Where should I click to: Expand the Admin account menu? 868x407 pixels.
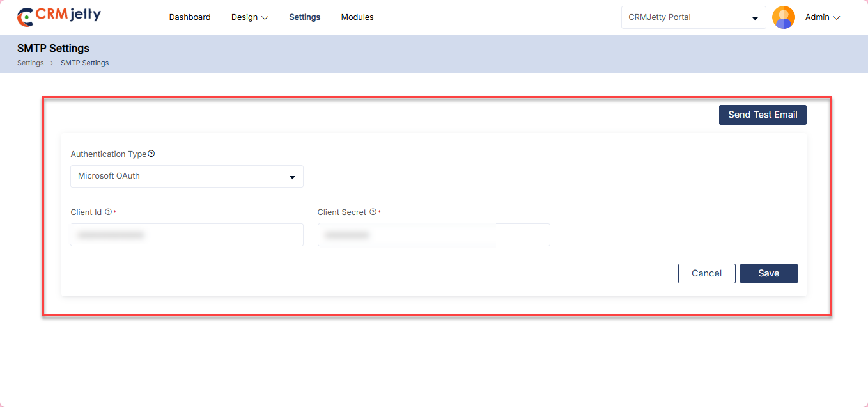[822, 17]
